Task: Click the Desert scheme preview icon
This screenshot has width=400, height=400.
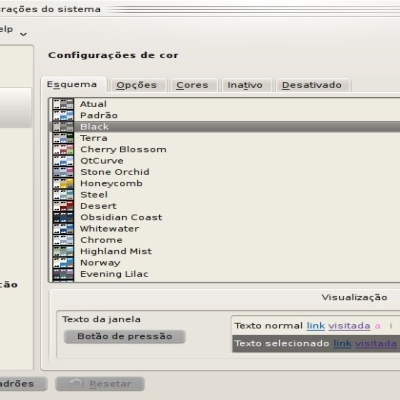Action: pyautogui.click(x=63, y=206)
